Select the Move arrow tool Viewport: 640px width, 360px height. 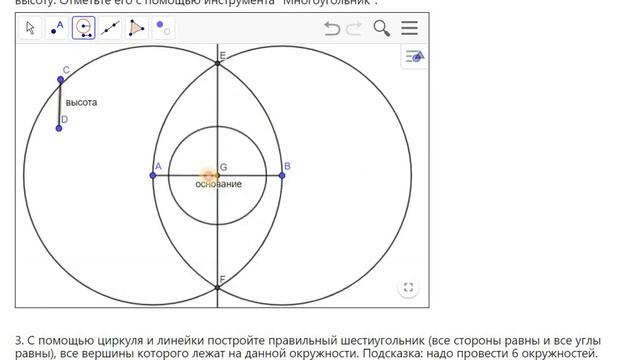30,28
